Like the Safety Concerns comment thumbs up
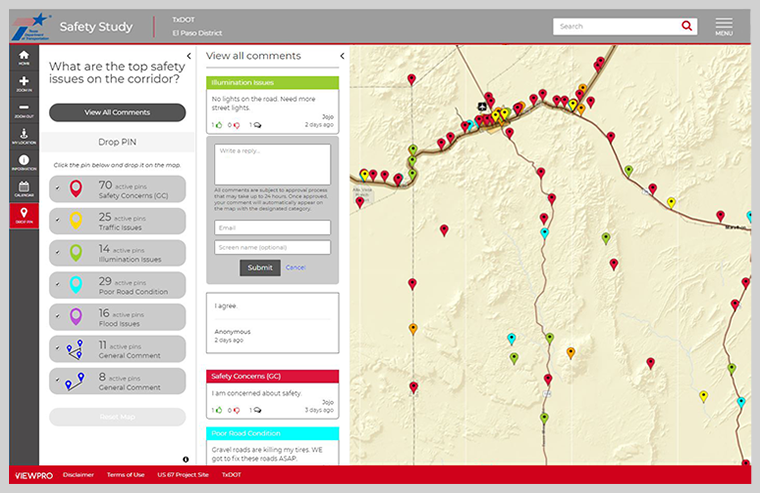 (219, 410)
